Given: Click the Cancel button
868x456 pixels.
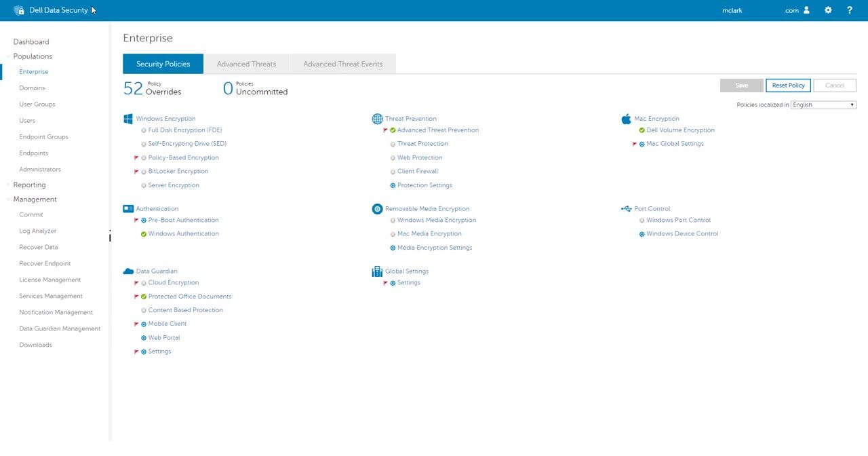Looking at the screenshot, I should [x=834, y=85].
